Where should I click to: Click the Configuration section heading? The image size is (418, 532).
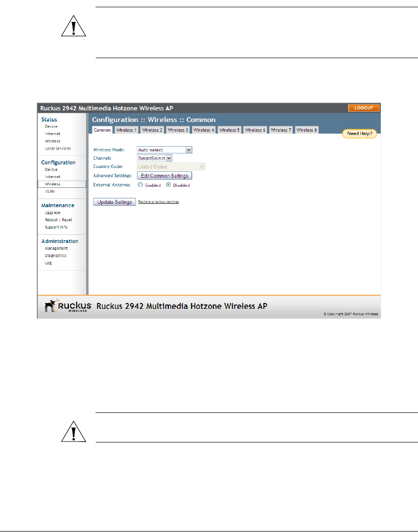[x=59, y=163]
